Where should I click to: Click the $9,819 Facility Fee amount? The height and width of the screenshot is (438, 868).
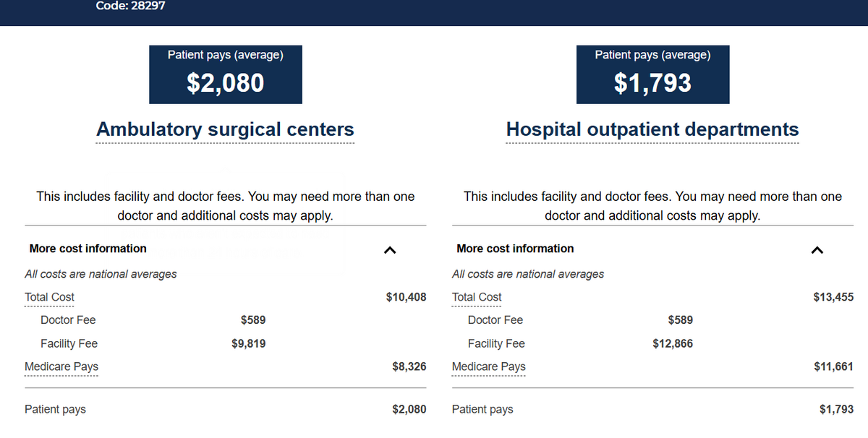[x=248, y=344]
